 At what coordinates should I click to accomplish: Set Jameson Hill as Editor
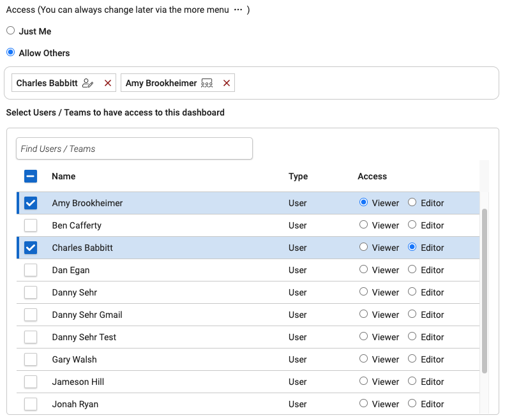coord(412,381)
